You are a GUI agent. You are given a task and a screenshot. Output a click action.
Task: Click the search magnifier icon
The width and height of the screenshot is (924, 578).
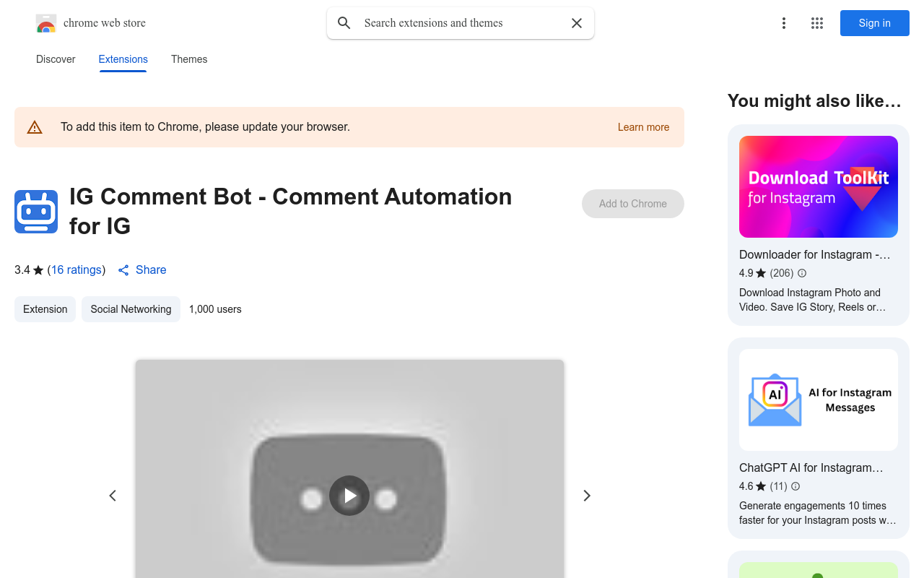pyautogui.click(x=344, y=23)
